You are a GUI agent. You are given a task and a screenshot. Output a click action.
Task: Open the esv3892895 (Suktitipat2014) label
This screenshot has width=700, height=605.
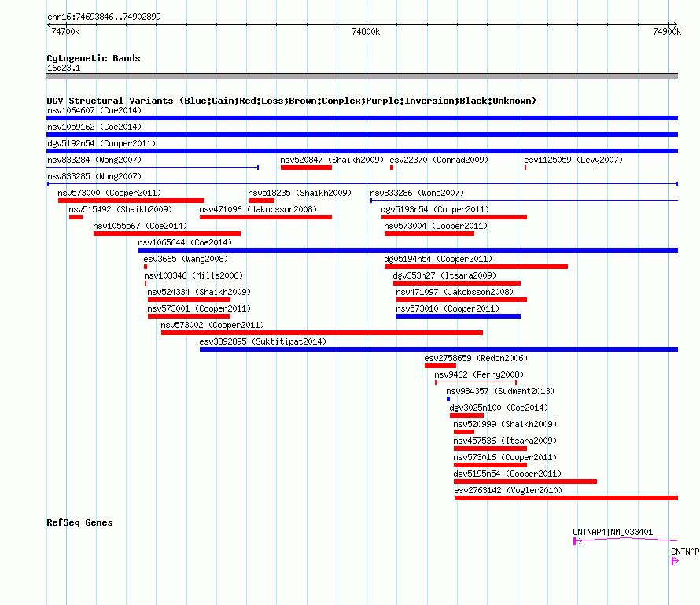(263, 341)
